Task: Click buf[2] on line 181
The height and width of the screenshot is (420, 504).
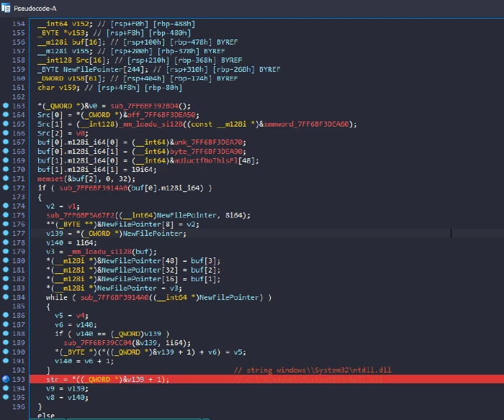Action: (x=204, y=270)
